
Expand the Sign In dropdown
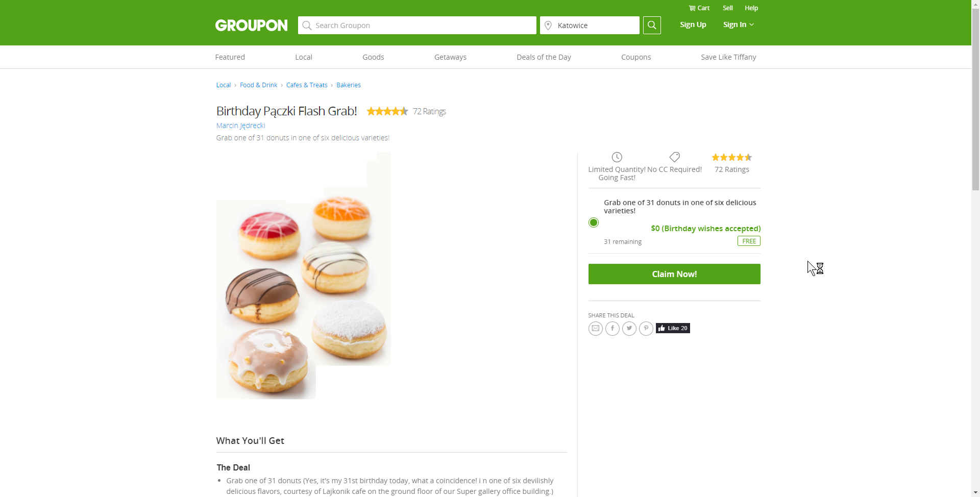[738, 24]
